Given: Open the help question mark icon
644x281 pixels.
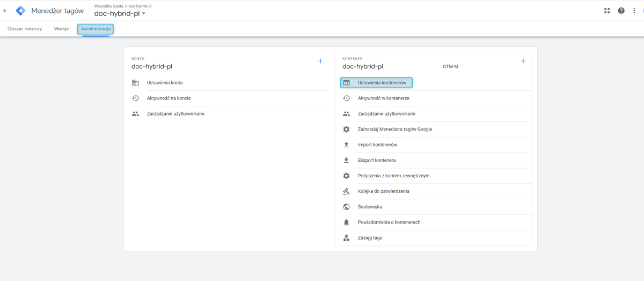Looking at the screenshot, I should coord(621,10).
